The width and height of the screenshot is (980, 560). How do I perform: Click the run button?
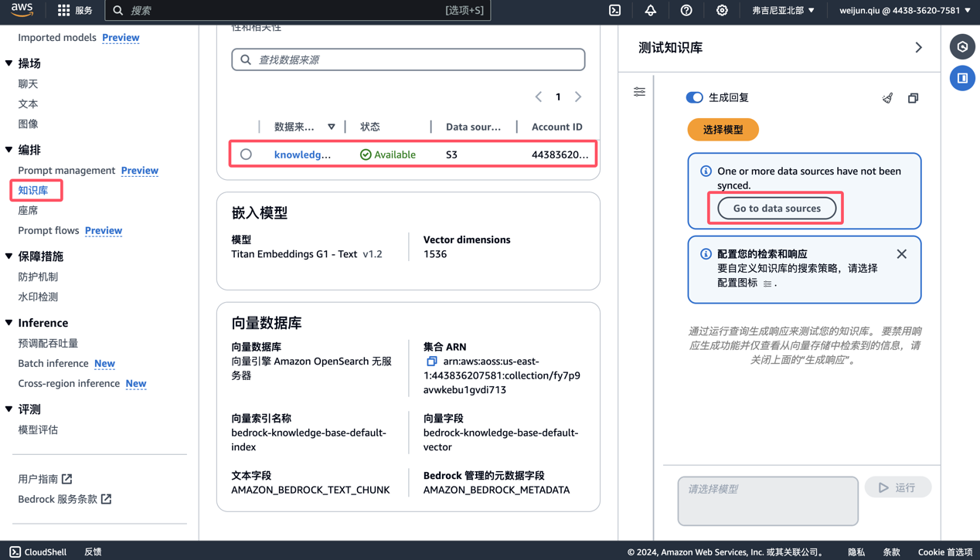pos(898,487)
